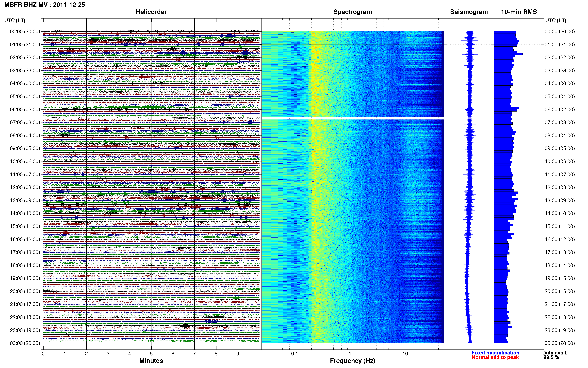Click the Minutes axis title

151,361
